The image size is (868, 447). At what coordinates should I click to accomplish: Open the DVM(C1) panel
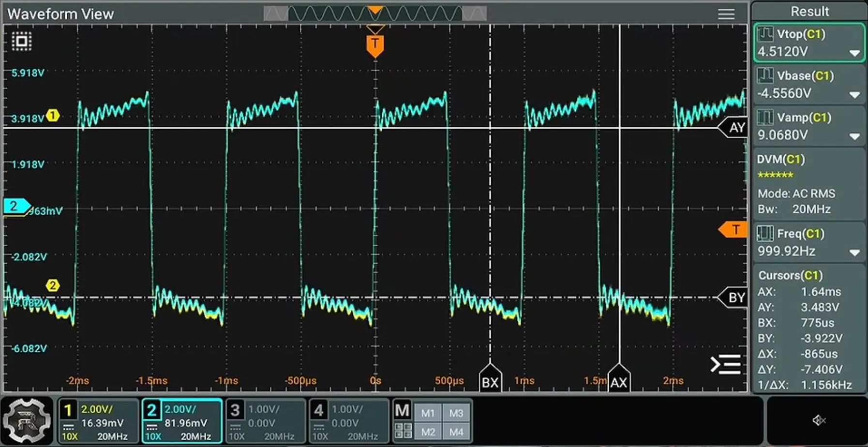tap(809, 184)
